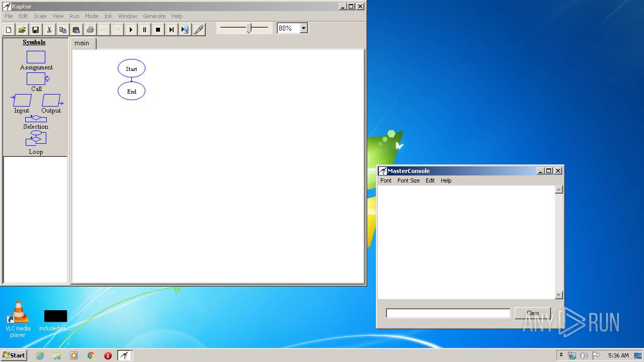Open Google Chrome from taskbar
The width and height of the screenshot is (644, 362).
(91, 355)
